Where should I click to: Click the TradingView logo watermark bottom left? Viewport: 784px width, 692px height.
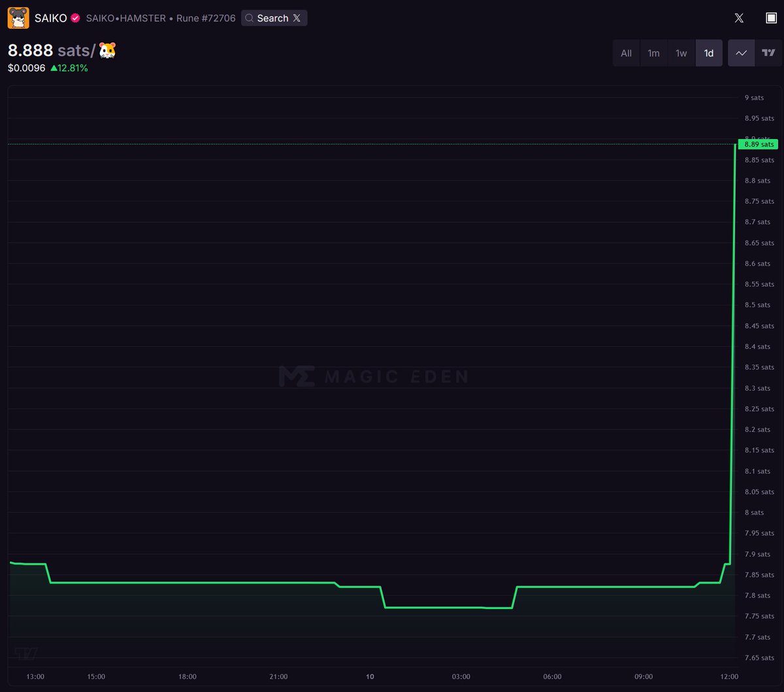pyautogui.click(x=26, y=653)
